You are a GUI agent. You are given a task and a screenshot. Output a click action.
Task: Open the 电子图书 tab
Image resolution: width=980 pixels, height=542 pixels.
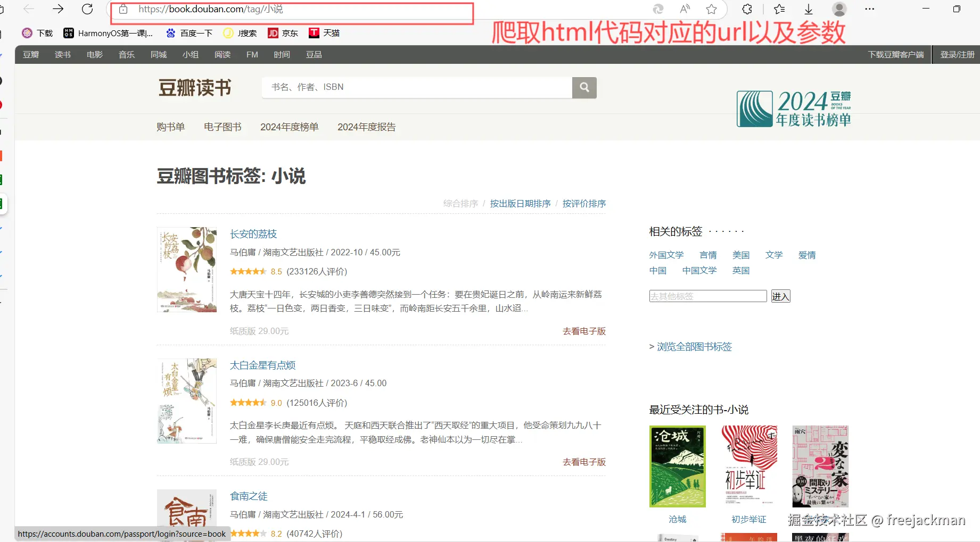tap(223, 127)
